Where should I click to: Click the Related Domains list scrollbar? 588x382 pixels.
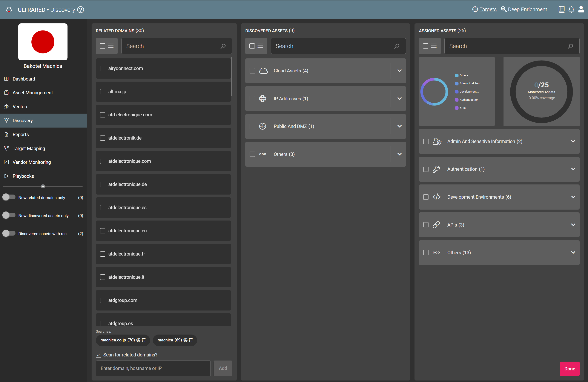[231, 76]
